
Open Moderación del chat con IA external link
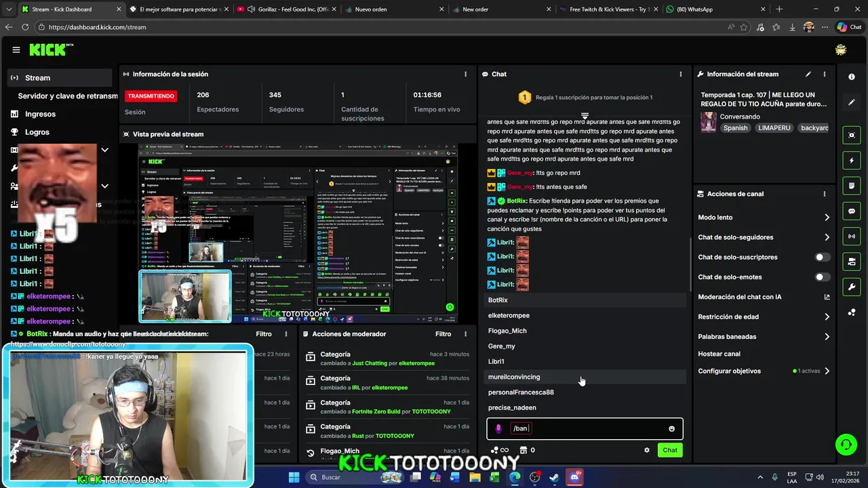click(x=827, y=297)
